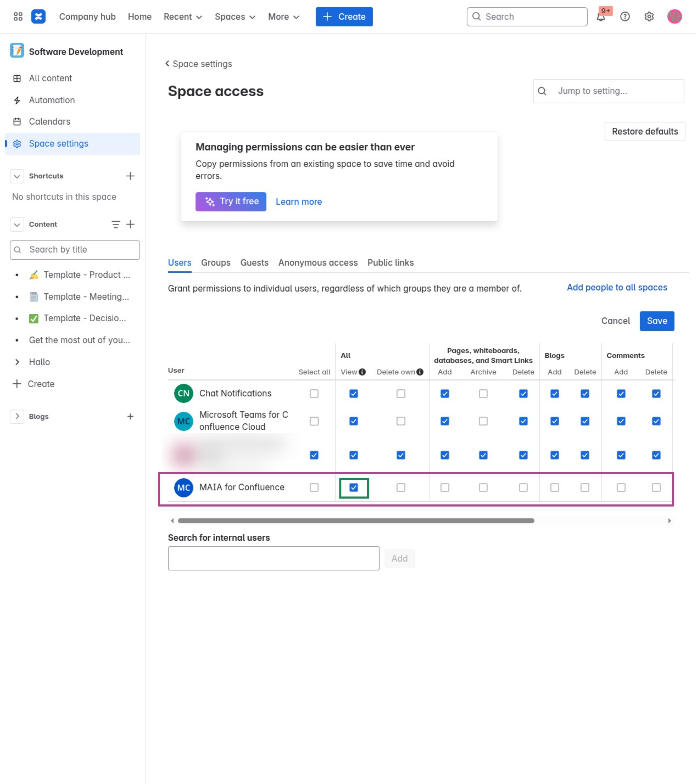696x784 pixels.
Task: Enable Archive pages for Chat Notifications
Action: pos(483,394)
